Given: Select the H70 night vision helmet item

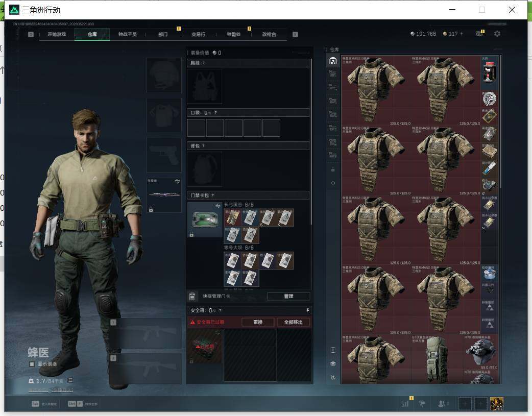Looking at the screenshot, I should point(481,352).
